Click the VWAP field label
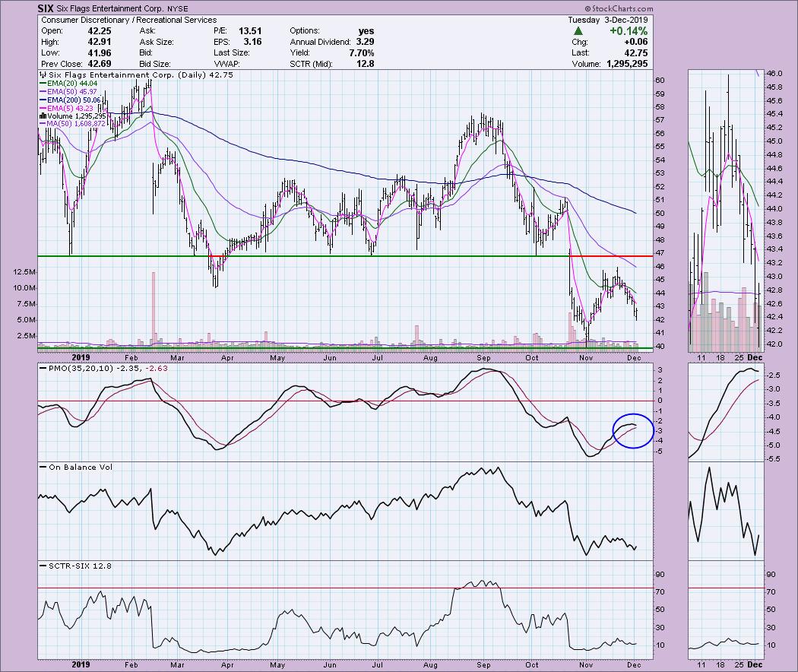 tap(226, 64)
